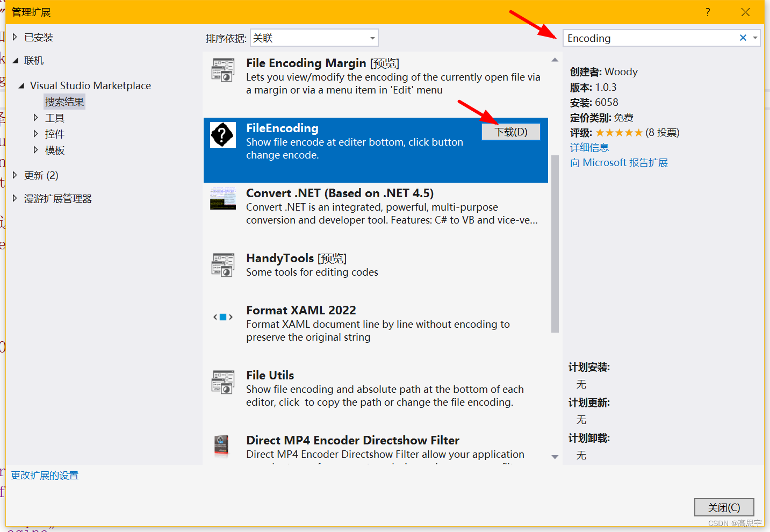Click the five-star rating in details
The width and height of the screenshot is (770, 532).
(x=619, y=132)
